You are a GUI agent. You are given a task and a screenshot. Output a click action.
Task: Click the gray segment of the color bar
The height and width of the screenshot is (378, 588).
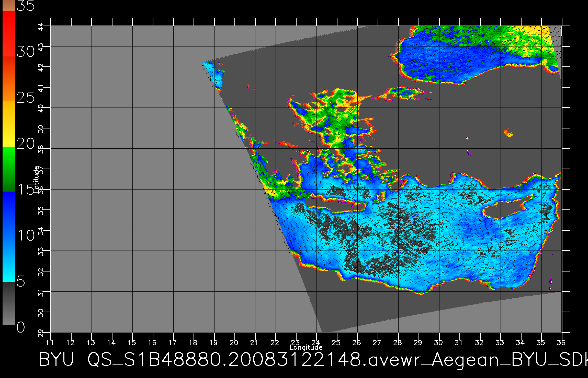(9, 303)
